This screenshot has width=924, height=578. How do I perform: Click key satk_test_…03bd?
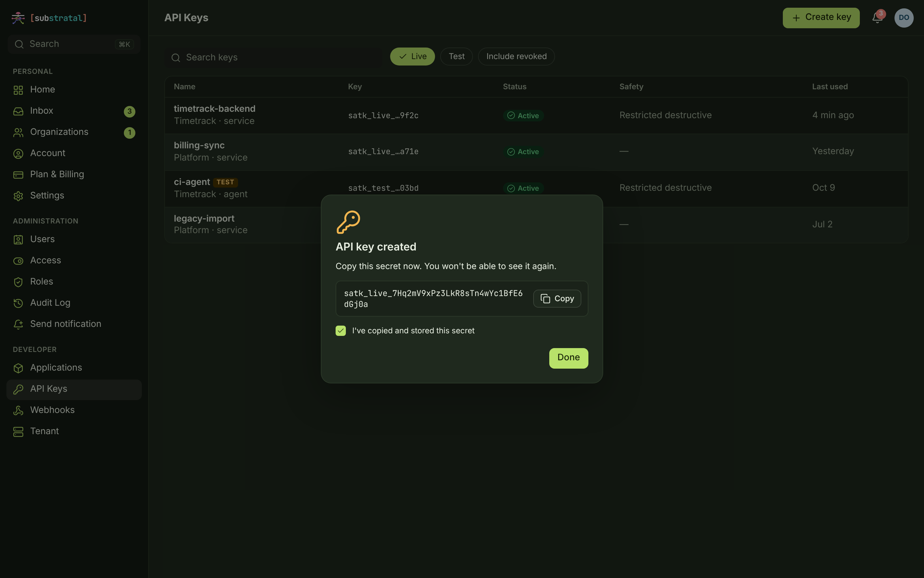[383, 188]
